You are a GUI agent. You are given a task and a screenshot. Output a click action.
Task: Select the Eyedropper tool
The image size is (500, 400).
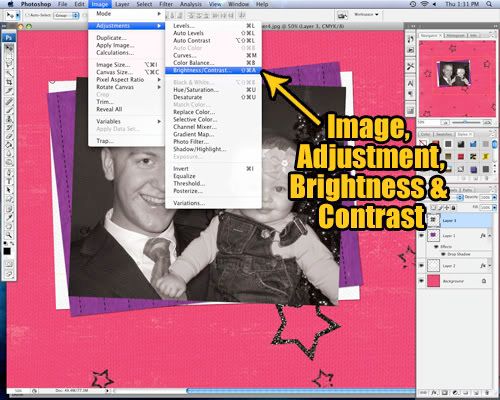click(x=9, y=218)
